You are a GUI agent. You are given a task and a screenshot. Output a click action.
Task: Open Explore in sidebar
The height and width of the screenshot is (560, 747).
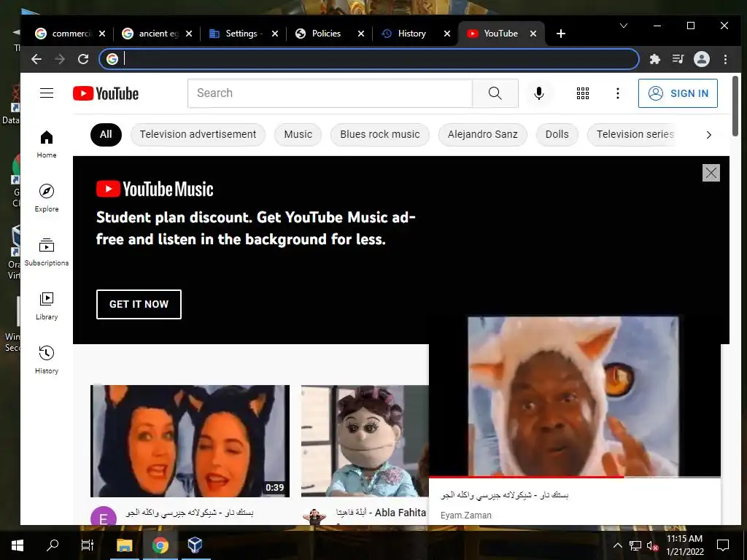pos(47,198)
